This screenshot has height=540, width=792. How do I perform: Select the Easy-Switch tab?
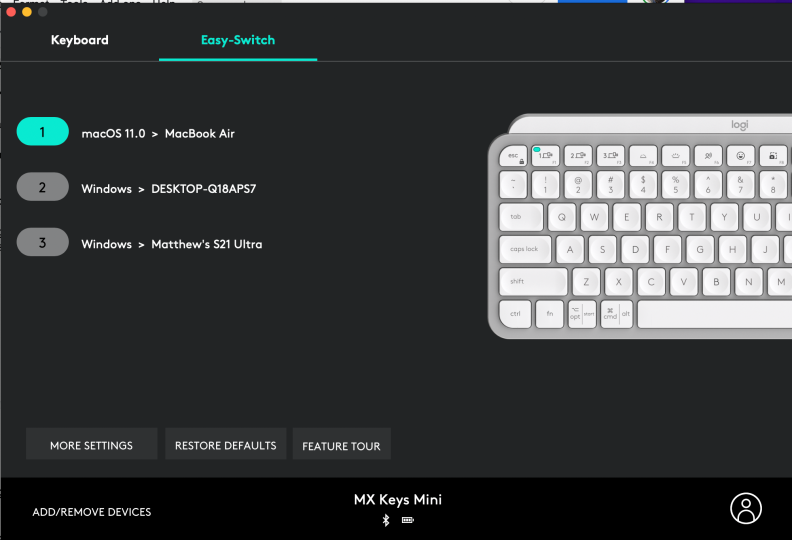238,40
